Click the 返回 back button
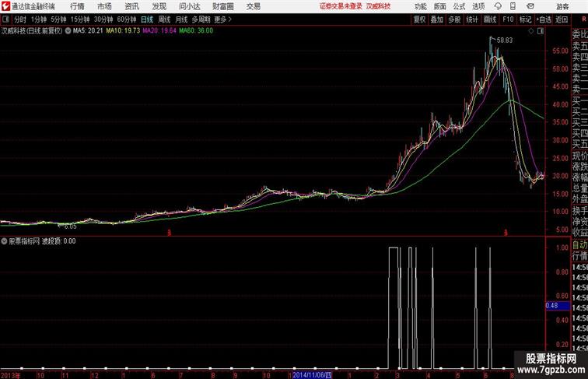 coord(562,19)
